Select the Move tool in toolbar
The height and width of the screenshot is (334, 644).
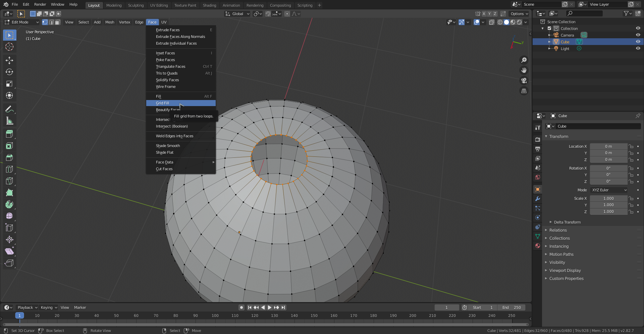[9, 60]
